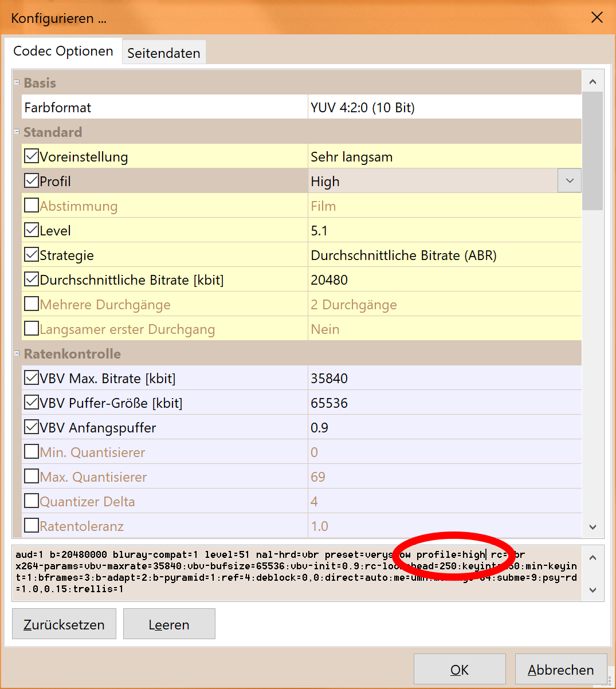The image size is (616, 689).
Task: Enable Mehrere Durchgänge option
Action: coord(32,304)
